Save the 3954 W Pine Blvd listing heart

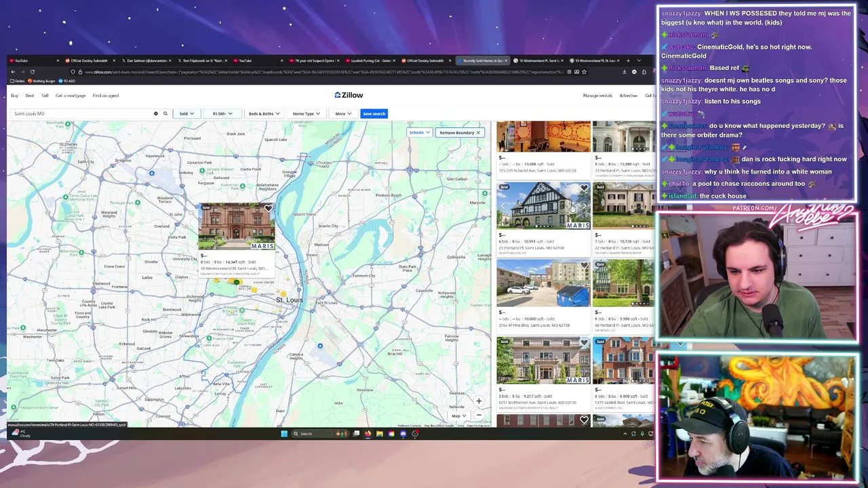pyautogui.click(x=584, y=266)
